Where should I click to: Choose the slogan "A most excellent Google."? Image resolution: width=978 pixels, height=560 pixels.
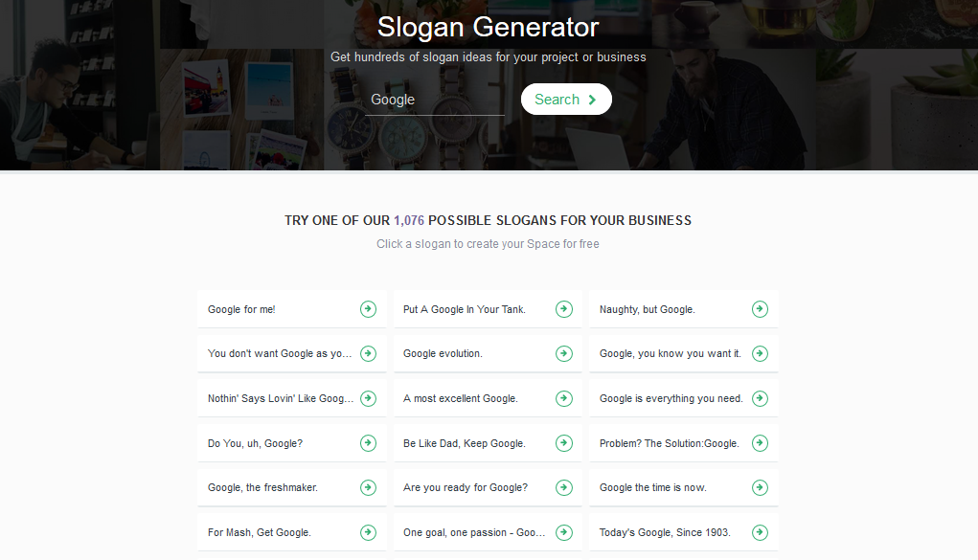[x=488, y=398]
